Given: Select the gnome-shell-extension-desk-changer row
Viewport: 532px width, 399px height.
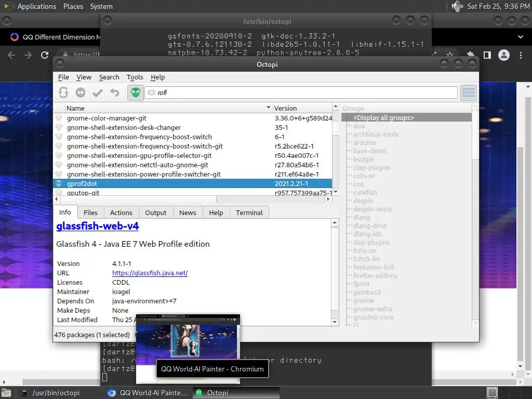Looking at the screenshot, I should (193, 128).
